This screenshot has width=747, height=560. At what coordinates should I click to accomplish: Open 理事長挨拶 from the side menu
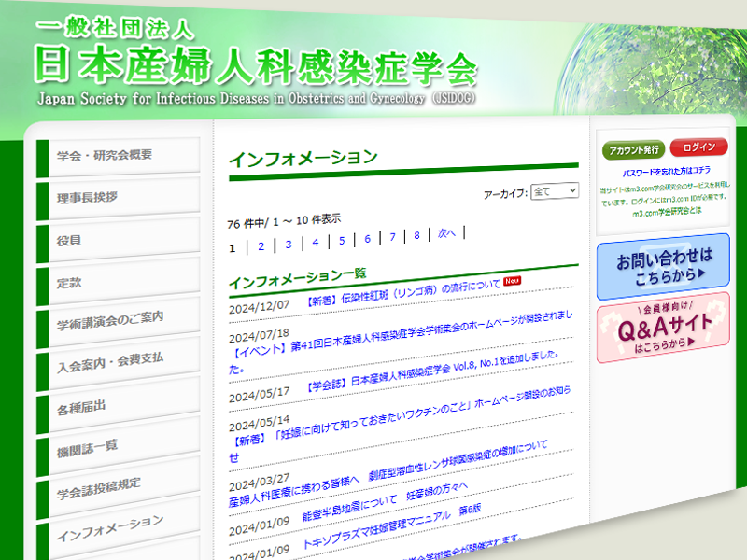[87, 197]
